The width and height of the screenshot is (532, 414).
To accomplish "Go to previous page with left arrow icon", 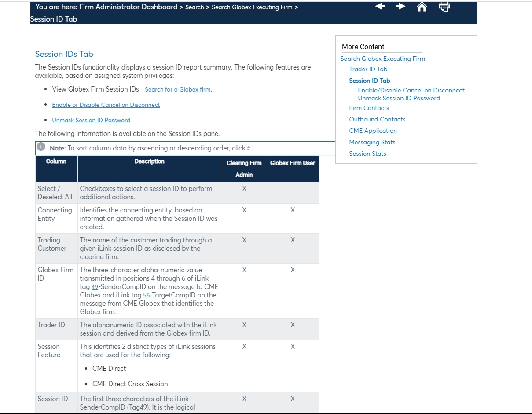I will pyautogui.click(x=380, y=6).
